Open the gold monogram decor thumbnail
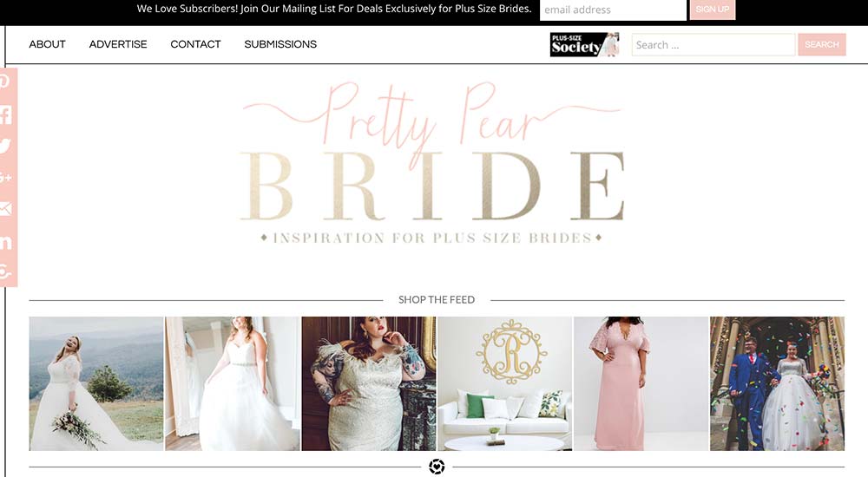The image size is (868, 477). (x=505, y=383)
